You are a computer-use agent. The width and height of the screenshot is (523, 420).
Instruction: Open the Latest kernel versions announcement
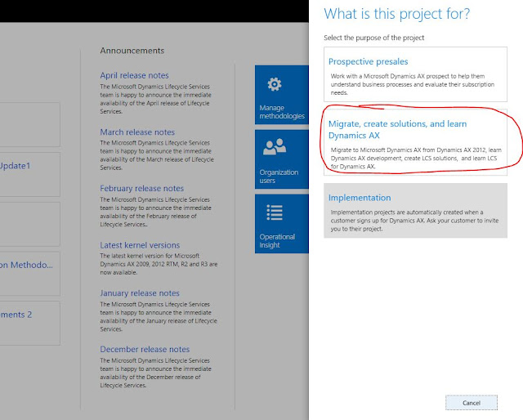tap(140, 245)
